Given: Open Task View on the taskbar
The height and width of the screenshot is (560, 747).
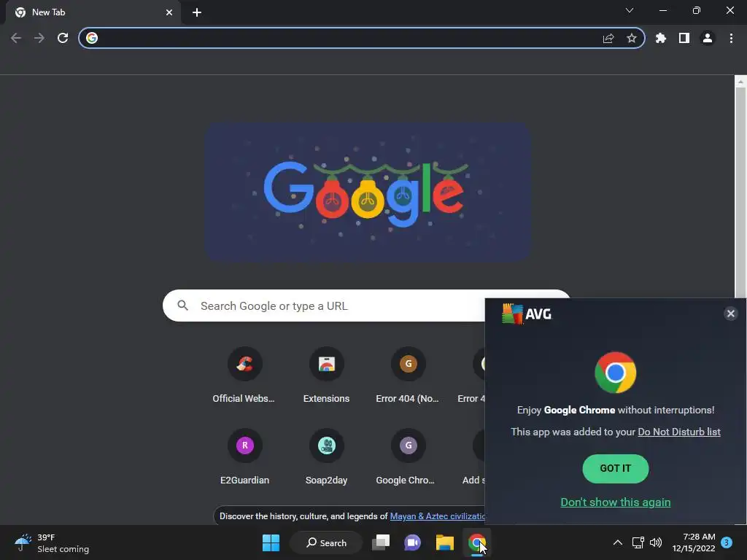Looking at the screenshot, I should (381, 542).
